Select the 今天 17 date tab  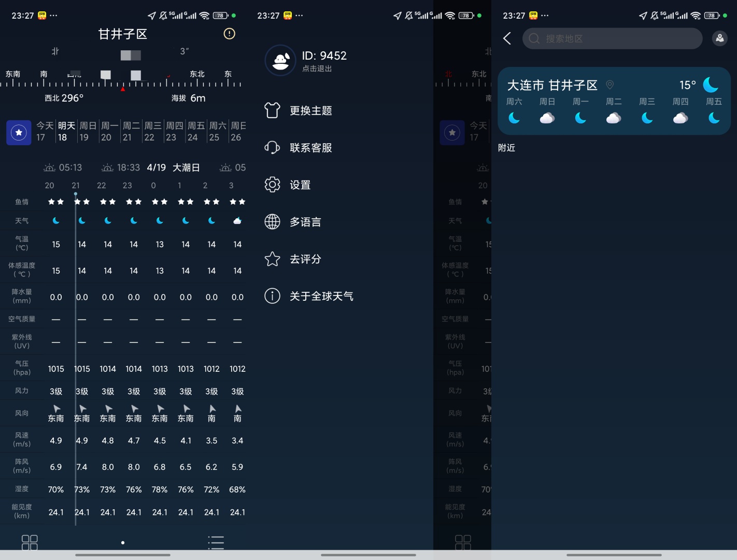(x=45, y=132)
